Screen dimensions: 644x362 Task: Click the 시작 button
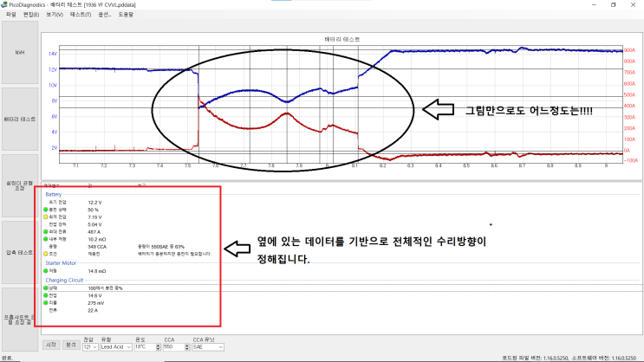[51, 345]
